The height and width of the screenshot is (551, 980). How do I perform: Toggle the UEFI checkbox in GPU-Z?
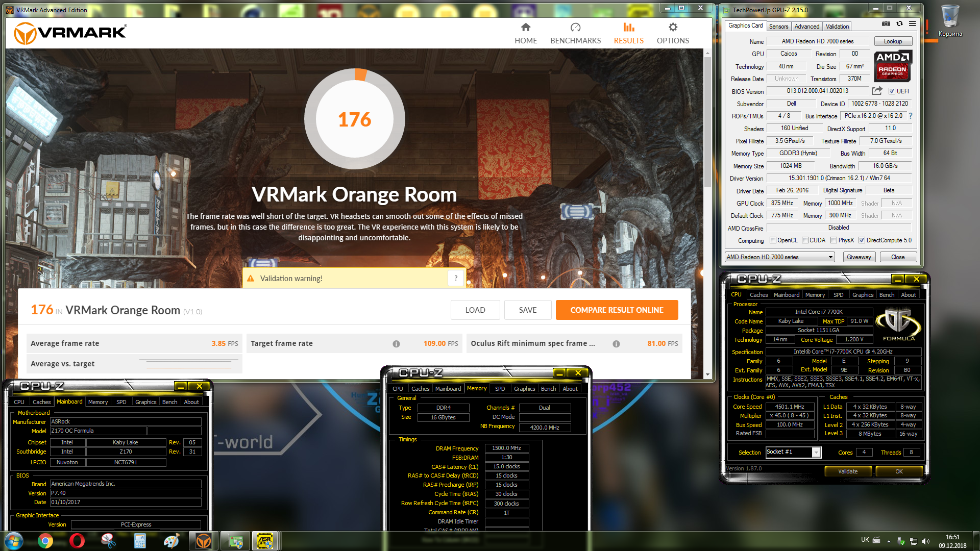point(892,91)
